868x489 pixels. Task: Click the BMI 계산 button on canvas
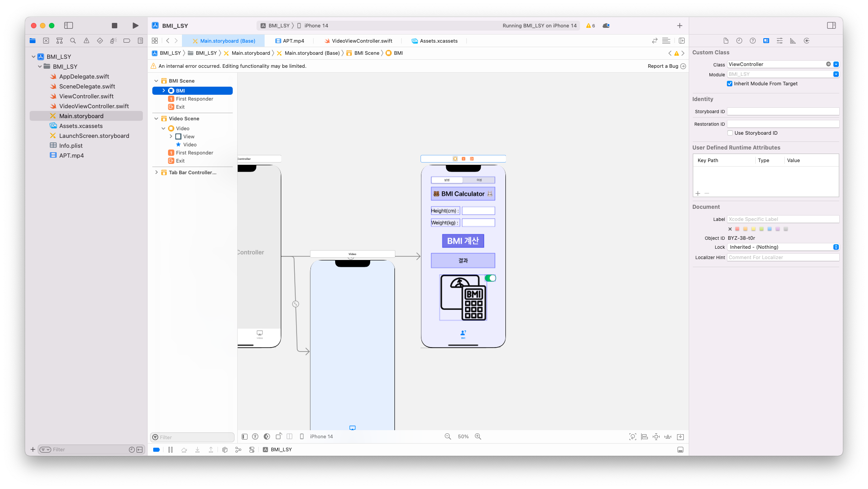click(x=463, y=241)
